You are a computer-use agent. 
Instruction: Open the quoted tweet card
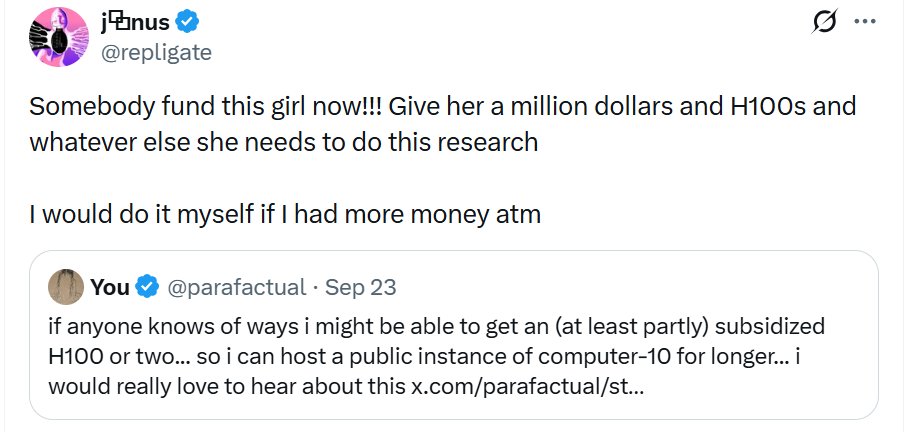[x=454, y=335]
